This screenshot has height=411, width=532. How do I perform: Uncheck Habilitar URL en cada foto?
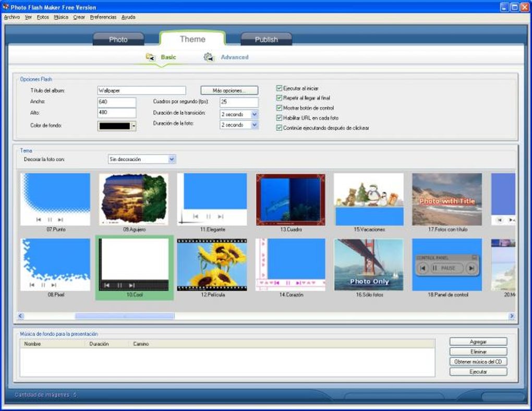[280, 118]
